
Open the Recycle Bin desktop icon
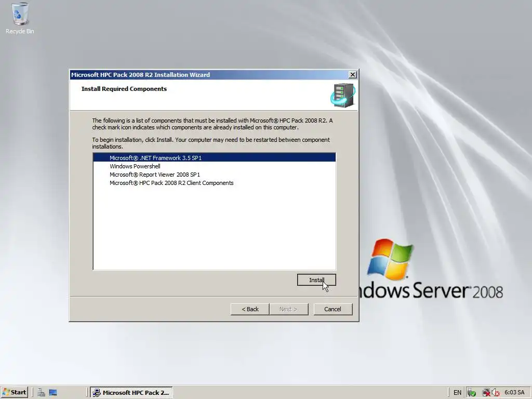click(20, 19)
